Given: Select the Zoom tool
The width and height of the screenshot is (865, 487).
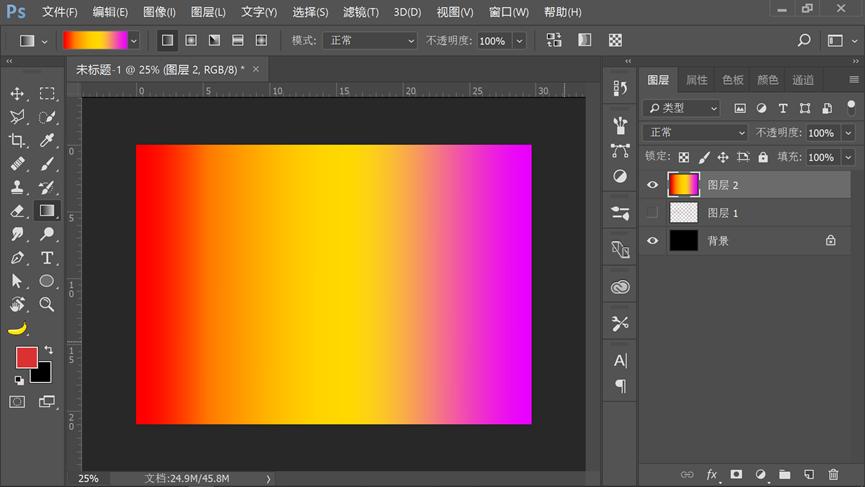Looking at the screenshot, I should coord(47,304).
